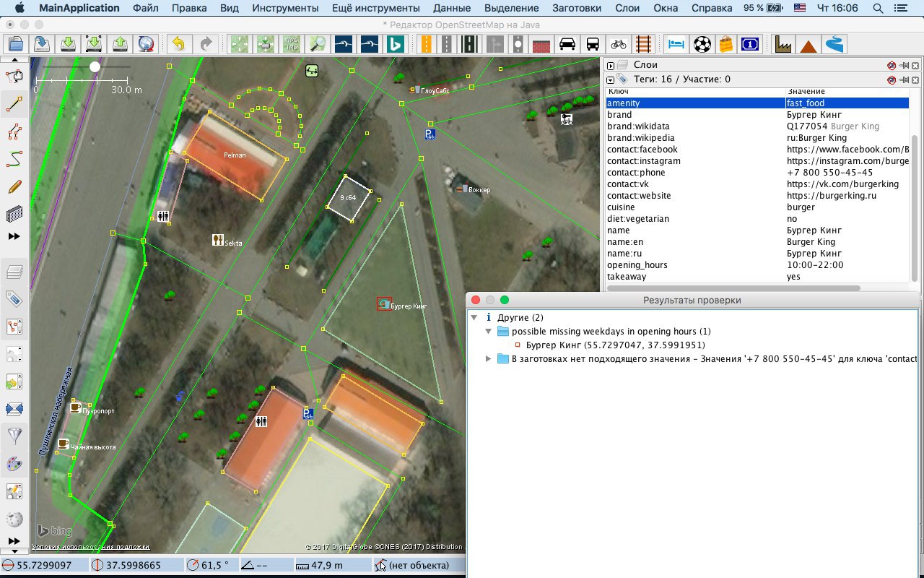This screenshot has width=924, height=578.
Task: Click the Бургер Кинг node on map
Action: pos(384,304)
